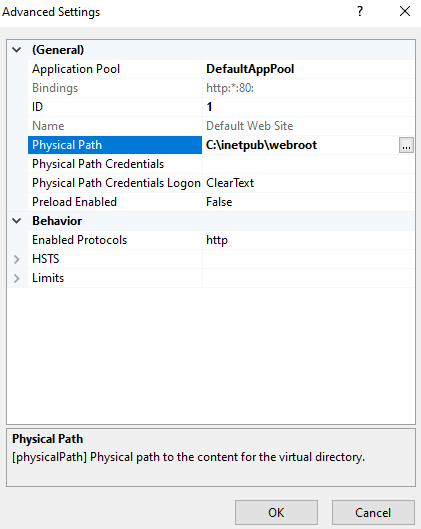This screenshot has width=421, height=529.
Task: Close the Advanced Settings dialog
Action: click(405, 11)
